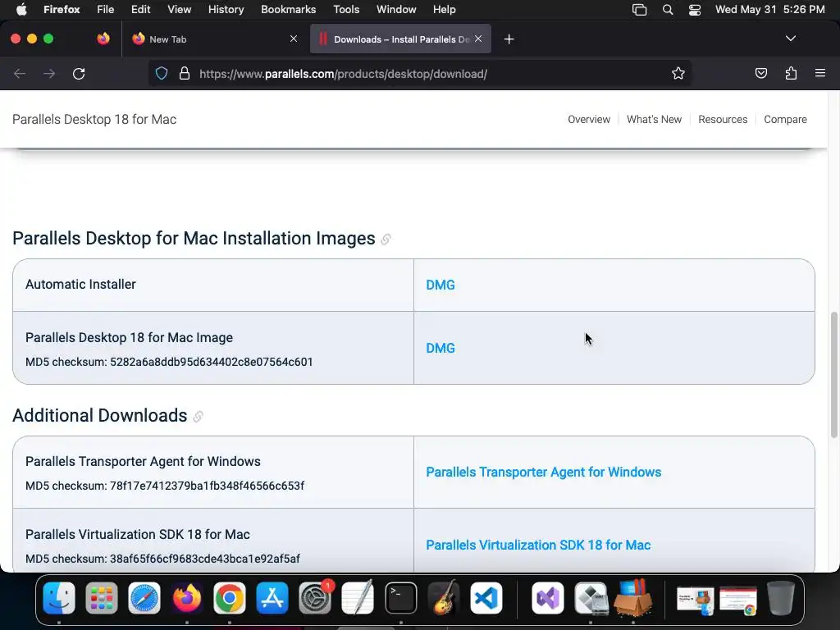840x630 pixels.
Task: Go back to the previous page
Action: point(20,73)
